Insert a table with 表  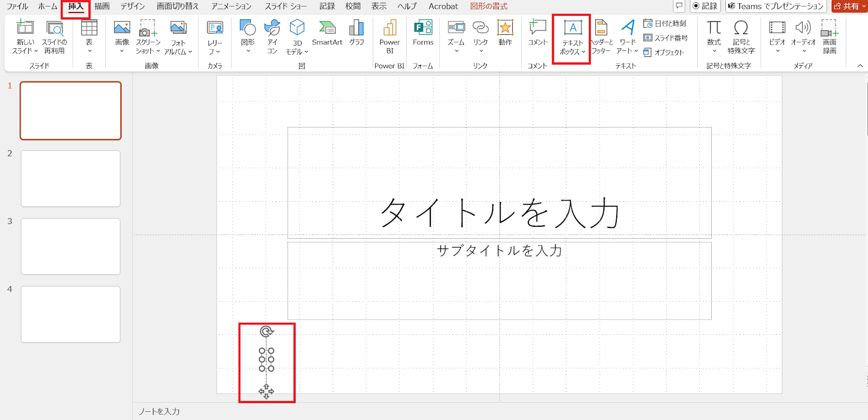[89, 37]
